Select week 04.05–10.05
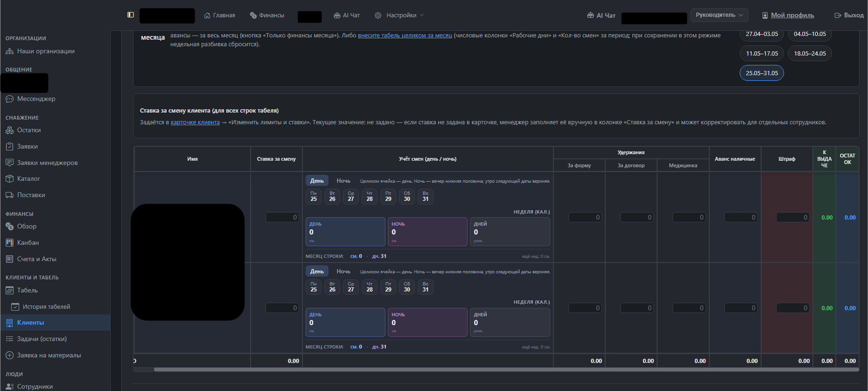This screenshot has width=868, height=391. coord(810,34)
